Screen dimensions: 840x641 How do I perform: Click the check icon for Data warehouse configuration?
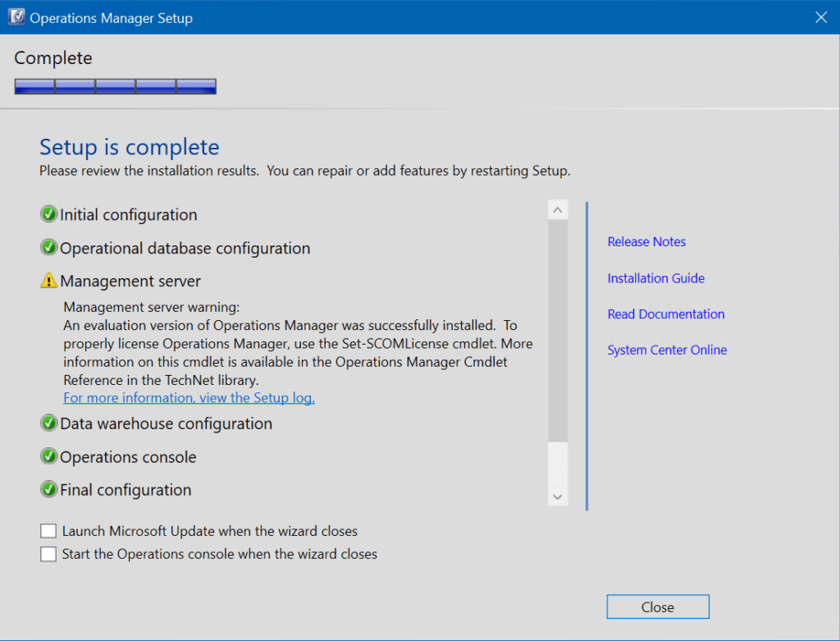click(x=48, y=423)
